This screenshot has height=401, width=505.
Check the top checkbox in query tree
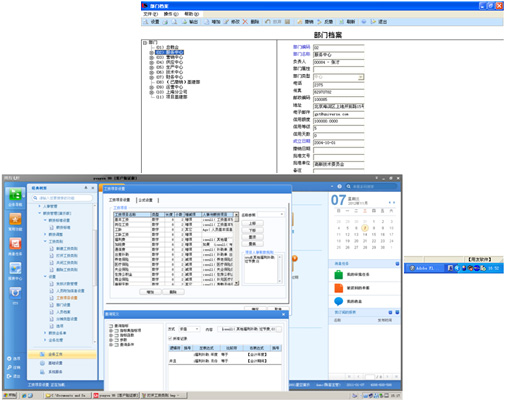111,326
